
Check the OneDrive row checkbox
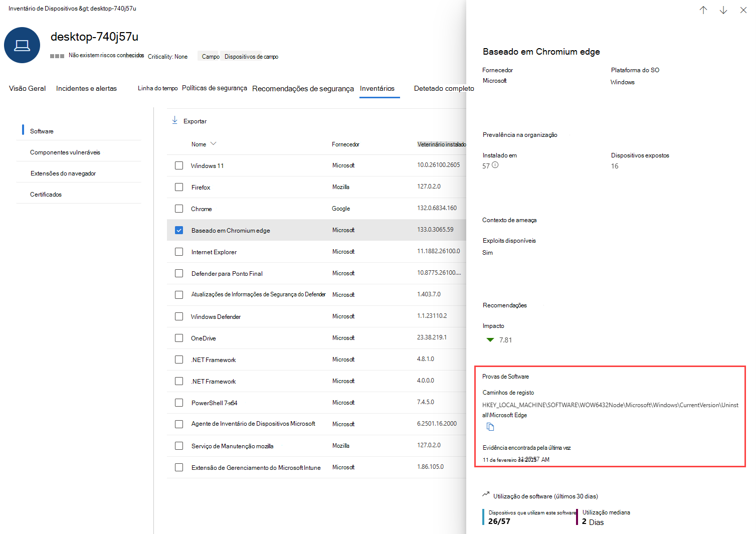179,338
